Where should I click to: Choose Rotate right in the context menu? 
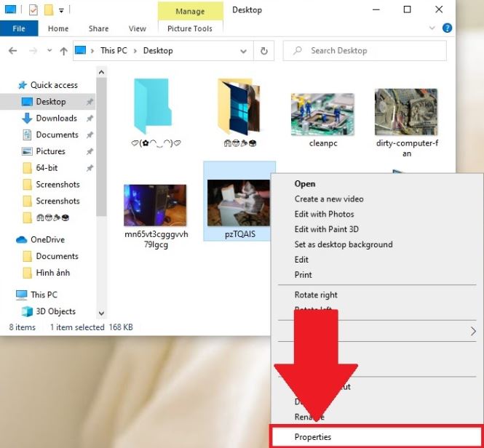tap(316, 295)
